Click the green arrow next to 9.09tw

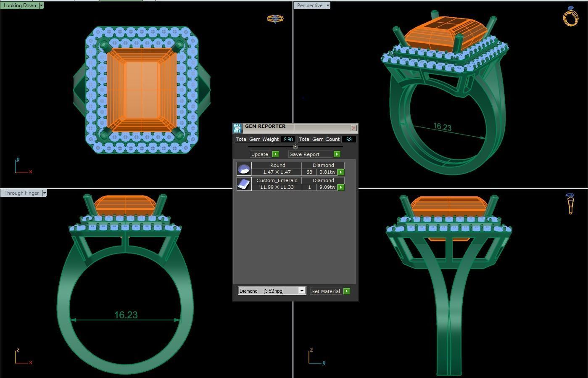(341, 187)
